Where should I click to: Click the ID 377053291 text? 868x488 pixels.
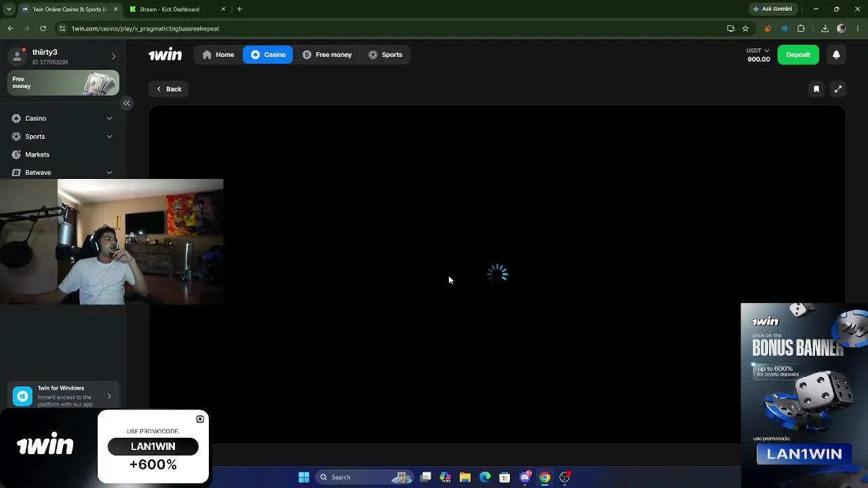[x=50, y=62]
